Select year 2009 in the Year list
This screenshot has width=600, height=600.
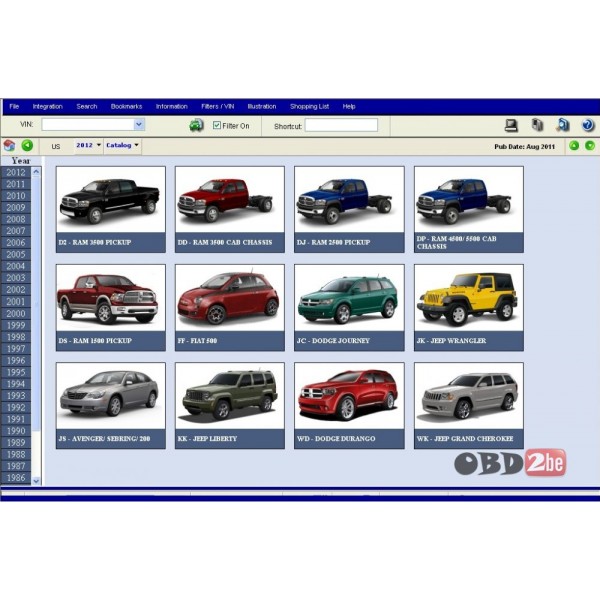[16, 208]
